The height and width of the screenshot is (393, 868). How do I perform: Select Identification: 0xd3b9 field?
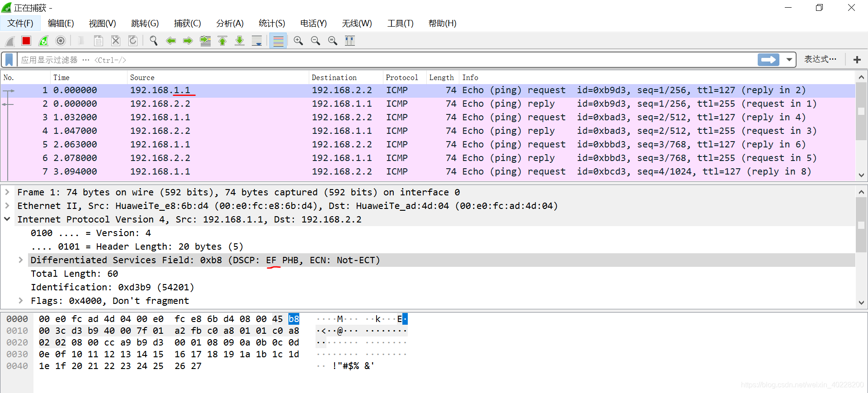click(x=112, y=287)
